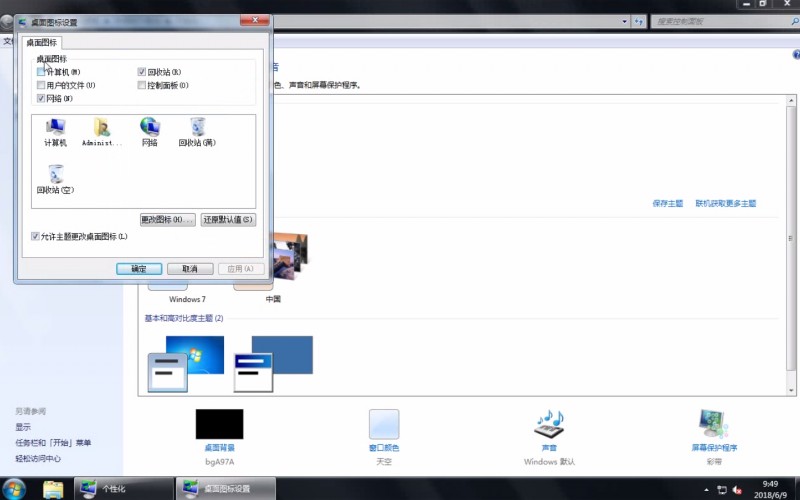
Task: Uncheck the 网络 checkbox
Action: [41, 98]
